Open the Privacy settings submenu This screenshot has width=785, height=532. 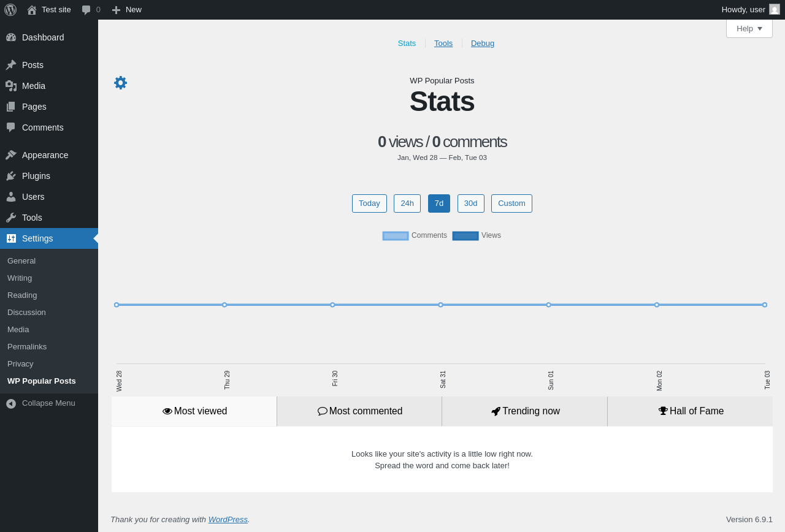[49, 363]
